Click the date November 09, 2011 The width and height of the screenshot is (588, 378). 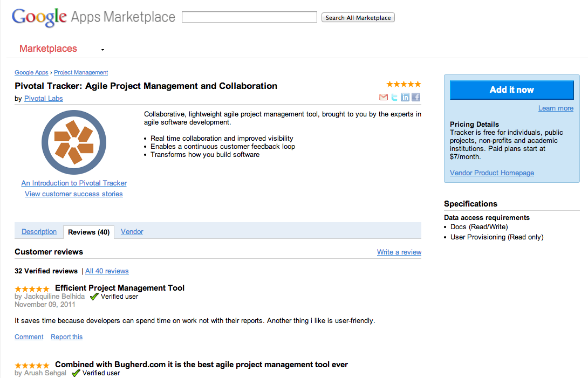pos(45,305)
